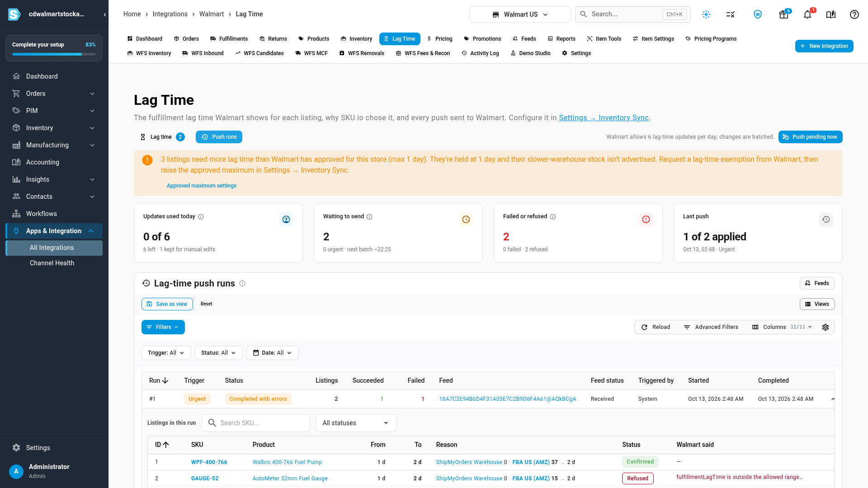Open the documentation book-map icon
The height and width of the screenshot is (488, 868).
tap(831, 14)
